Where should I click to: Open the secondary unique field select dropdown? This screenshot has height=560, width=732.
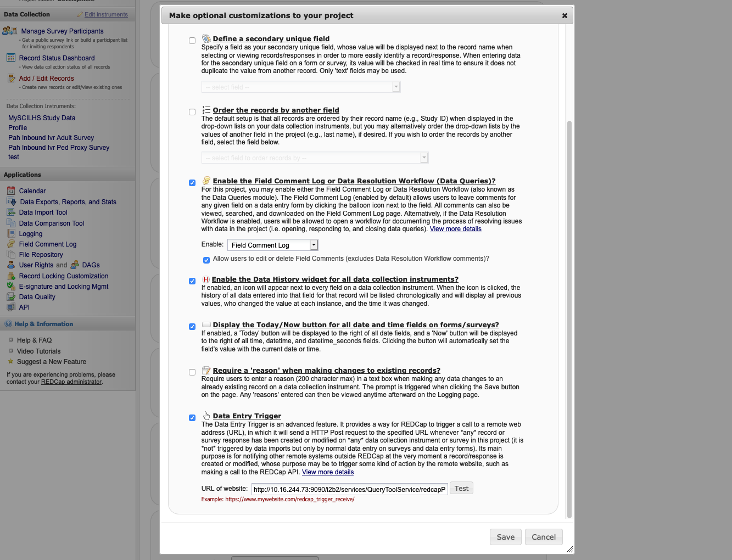click(300, 87)
